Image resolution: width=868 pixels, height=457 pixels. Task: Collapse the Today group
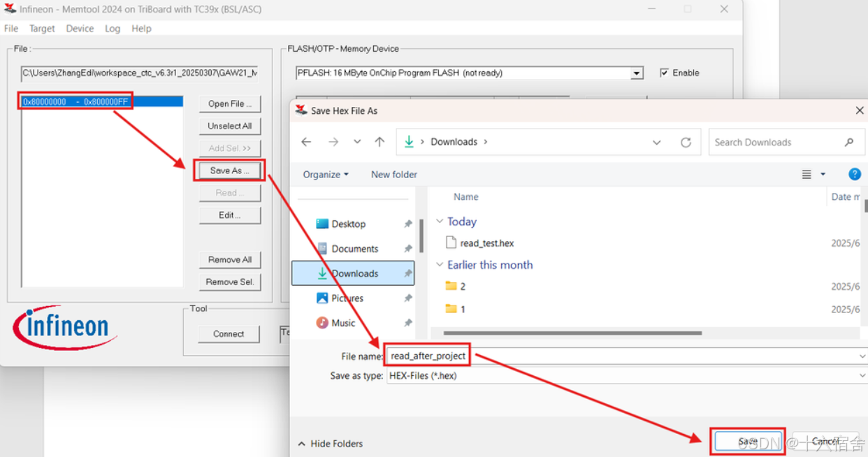point(440,222)
